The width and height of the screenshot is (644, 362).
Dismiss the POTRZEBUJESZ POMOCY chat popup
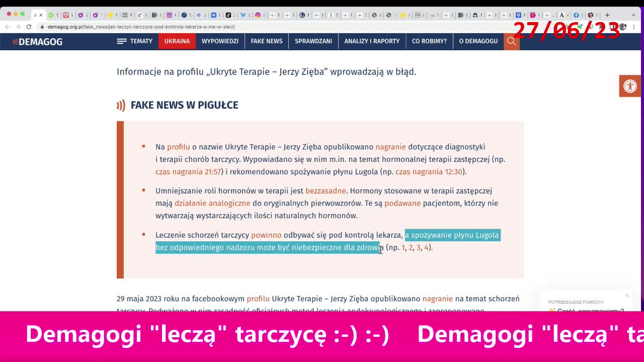(x=627, y=295)
